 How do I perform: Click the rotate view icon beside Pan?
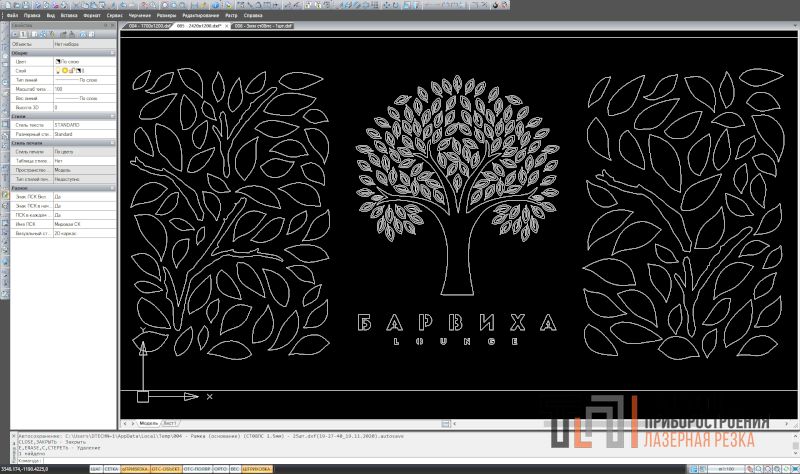(395, 5)
